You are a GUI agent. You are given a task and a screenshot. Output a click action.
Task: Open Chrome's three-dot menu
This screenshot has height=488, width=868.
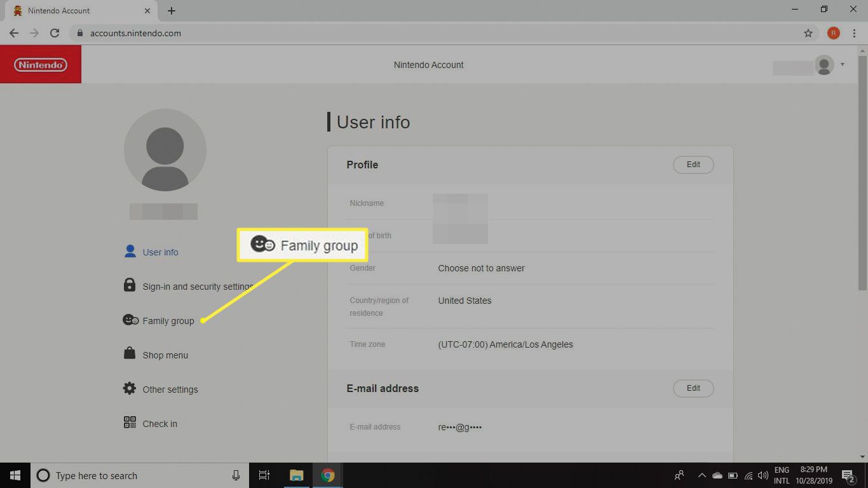(x=854, y=33)
